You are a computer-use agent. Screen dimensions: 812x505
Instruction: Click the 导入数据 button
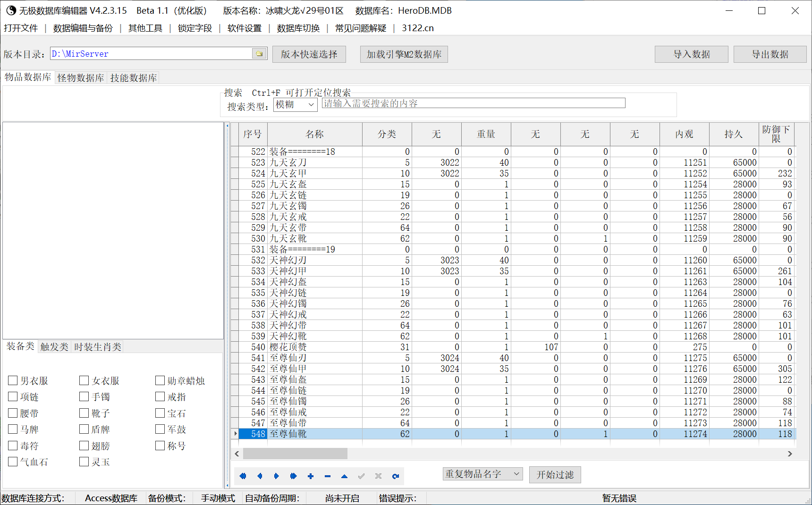[x=692, y=54]
